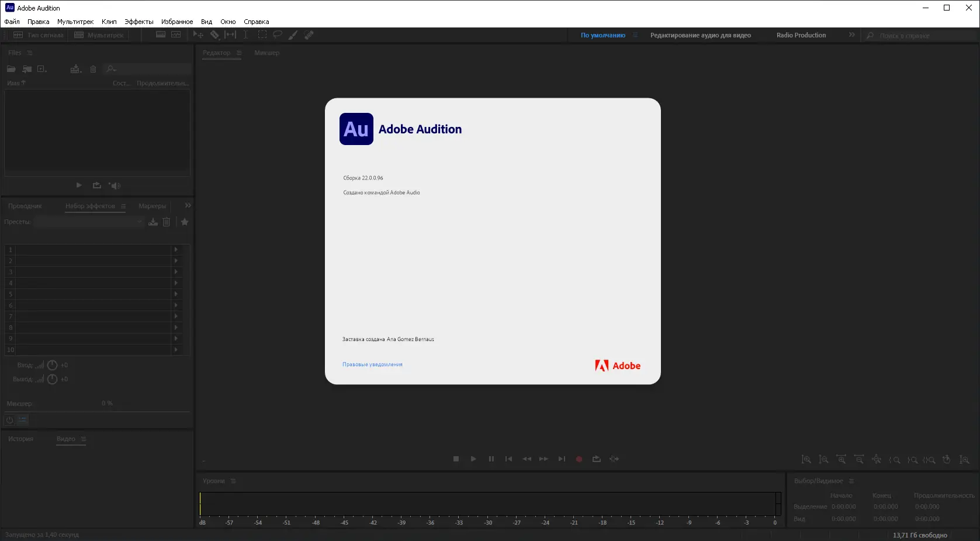This screenshot has height=541, width=980.
Task: Open the Эффекты menu
Action: 138,21
